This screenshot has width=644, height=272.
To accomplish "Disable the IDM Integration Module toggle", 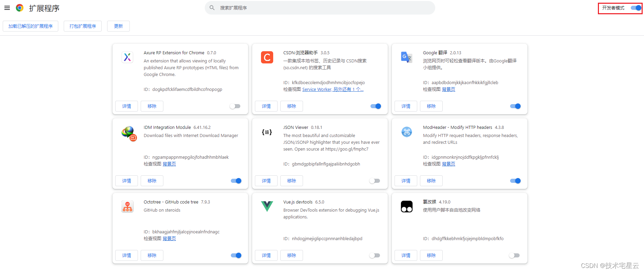I will 236,181.
